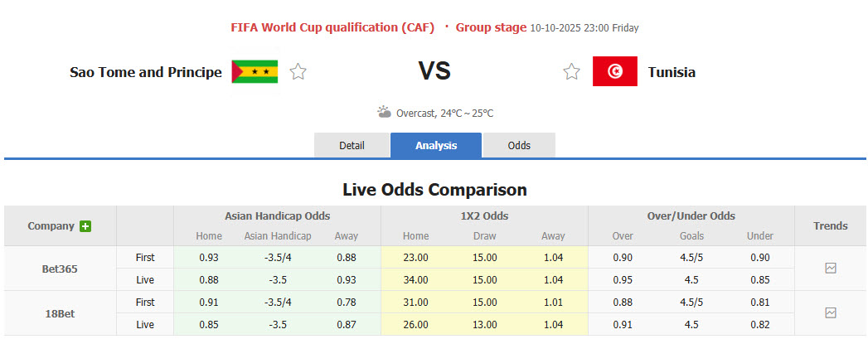Click the Tunisia flag icon
This screenshot has height=339, width=868.
[614, 72]
